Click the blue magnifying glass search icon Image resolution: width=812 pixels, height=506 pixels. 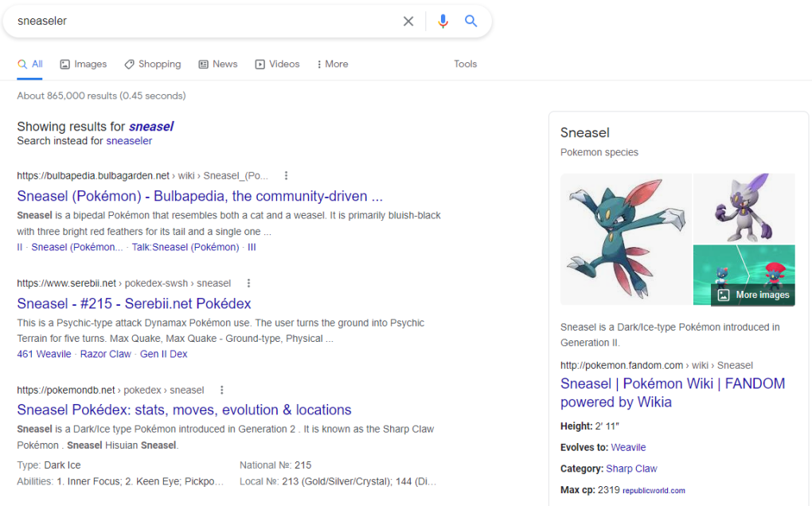pos(470,21)
